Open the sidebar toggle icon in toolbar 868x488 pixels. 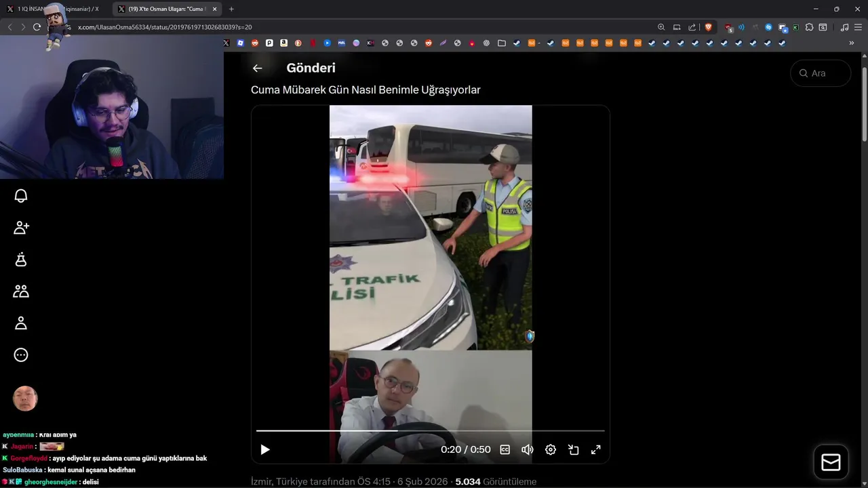[x=823, y=27]
